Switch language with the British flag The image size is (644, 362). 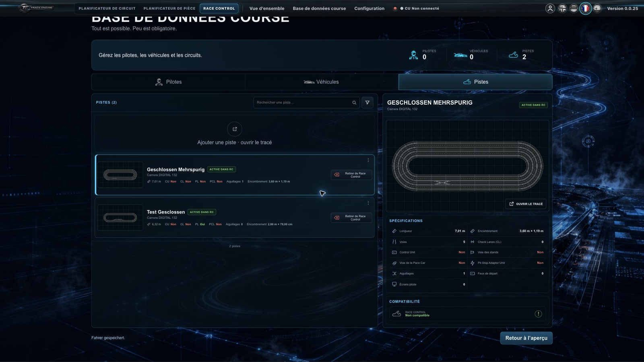tap(562, 8)
